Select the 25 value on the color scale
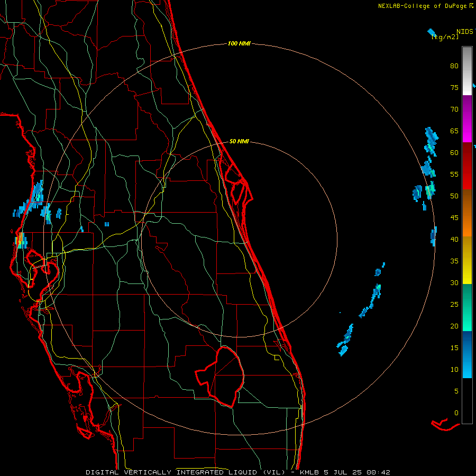 (454, 304)
